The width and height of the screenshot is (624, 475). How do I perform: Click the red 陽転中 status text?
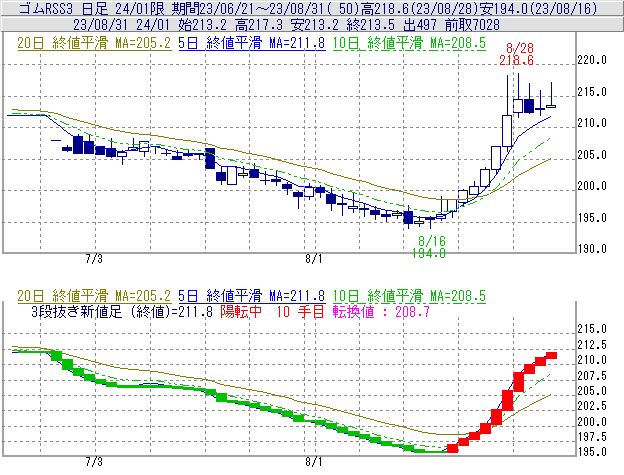tap(241, 311)
